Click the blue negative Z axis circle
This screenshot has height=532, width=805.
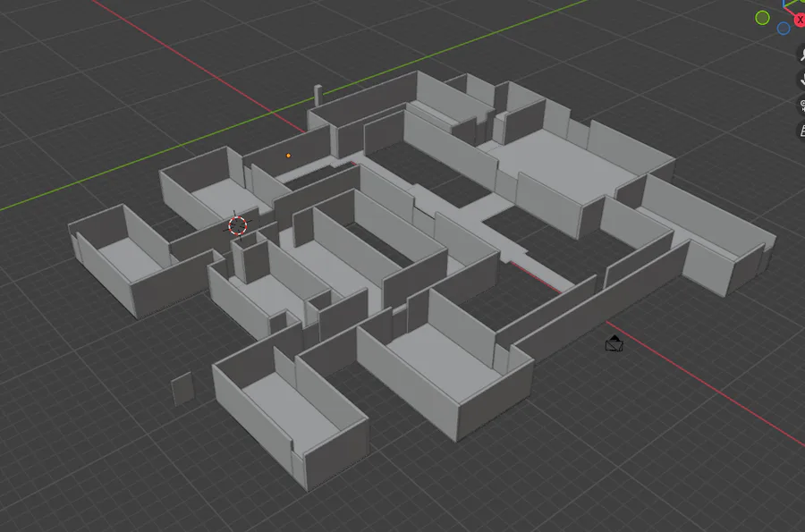(783, 29)
